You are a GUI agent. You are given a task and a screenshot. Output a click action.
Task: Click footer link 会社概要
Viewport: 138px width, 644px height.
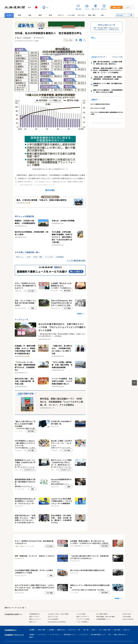32,630
